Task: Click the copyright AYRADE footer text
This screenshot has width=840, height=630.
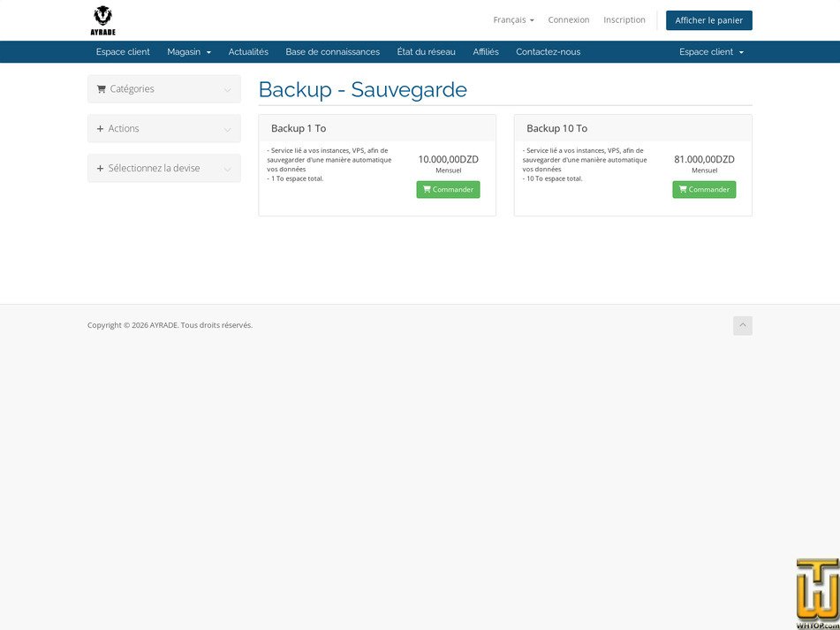Action: point(170,325)
